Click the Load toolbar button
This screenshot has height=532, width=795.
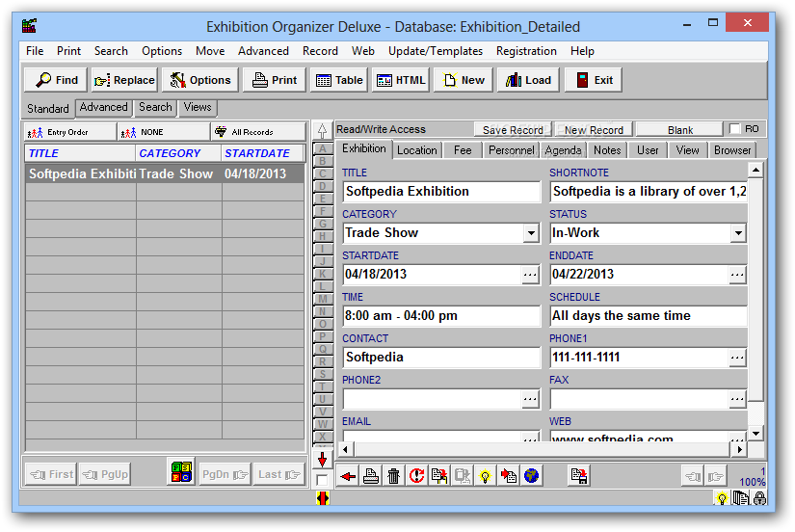click(528, 80)
